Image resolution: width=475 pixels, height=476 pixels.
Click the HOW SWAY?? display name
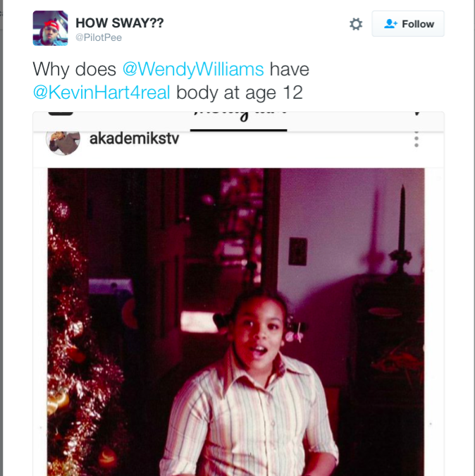tap(119, 23)
